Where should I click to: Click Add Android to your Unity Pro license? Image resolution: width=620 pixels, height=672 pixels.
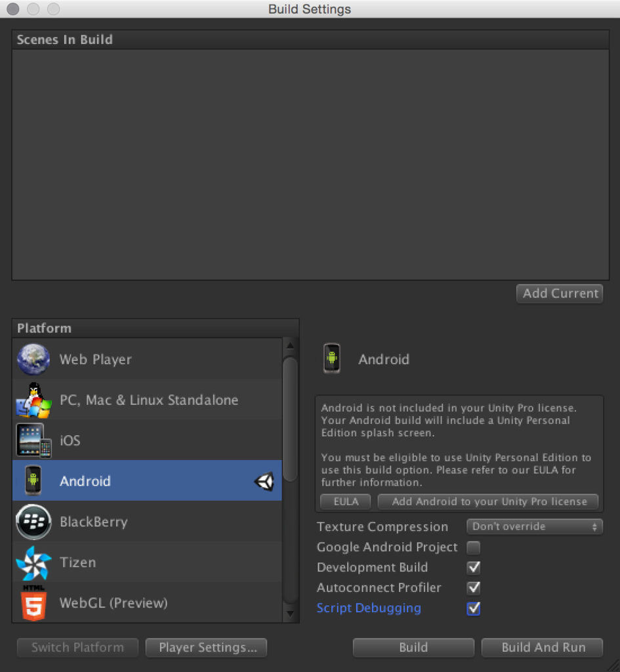pos(488,501)
